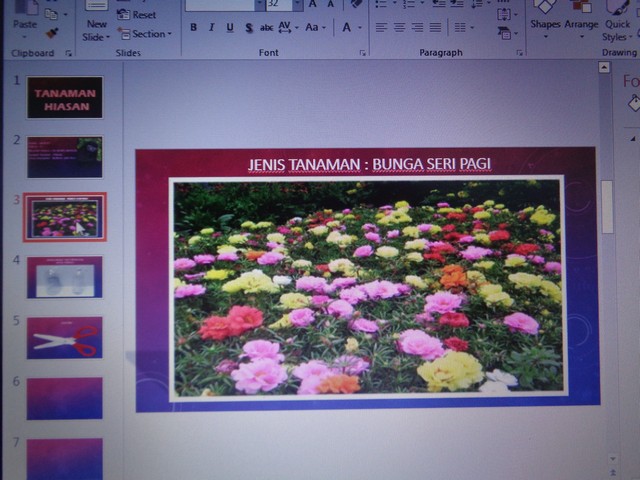Click the Format Painter brush
Viewport: 640px width, 480px height.
click(x=52, y=32)
